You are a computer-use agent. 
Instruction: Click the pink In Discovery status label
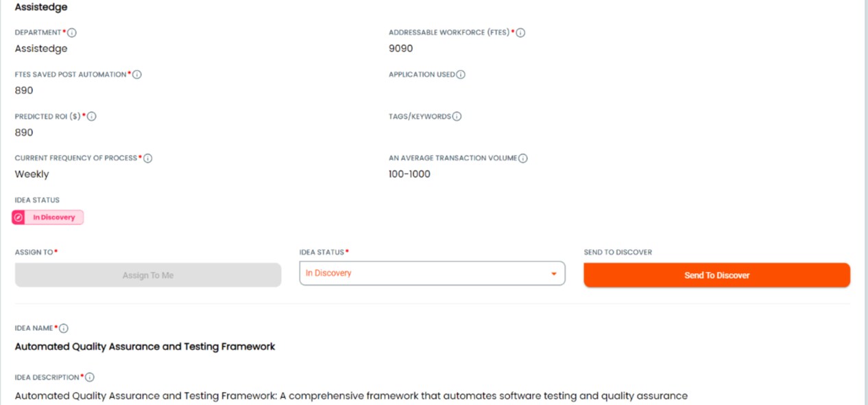pos(54,218)
